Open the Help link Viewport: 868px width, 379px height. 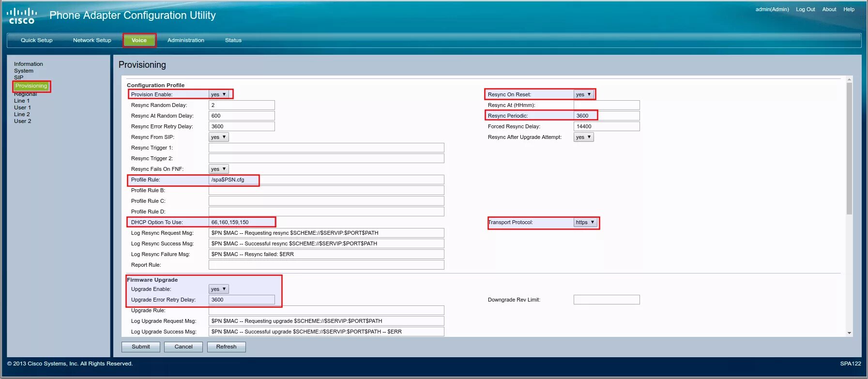tap(849, 9)
